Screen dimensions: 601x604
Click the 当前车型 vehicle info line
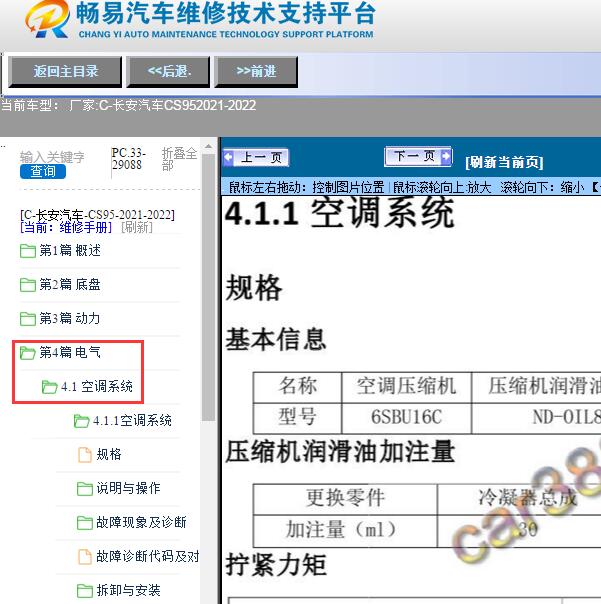pyautogui.click(x=129, y=105)
